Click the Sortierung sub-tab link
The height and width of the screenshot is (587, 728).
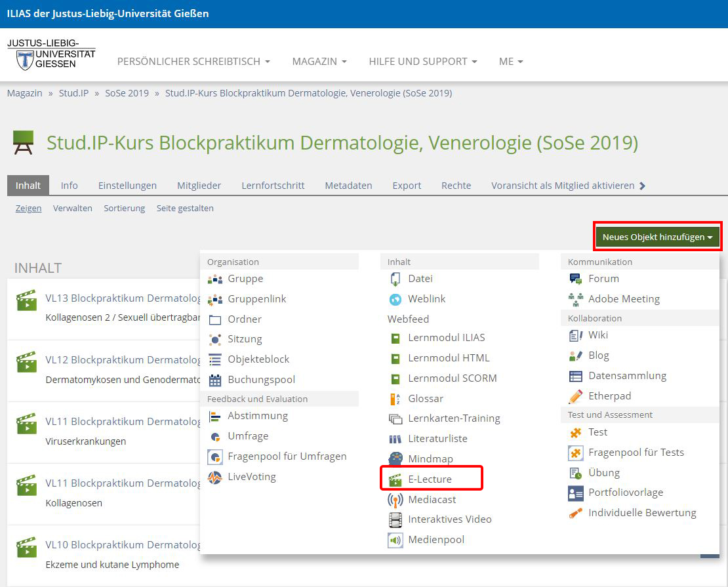(x=124, y=208)
